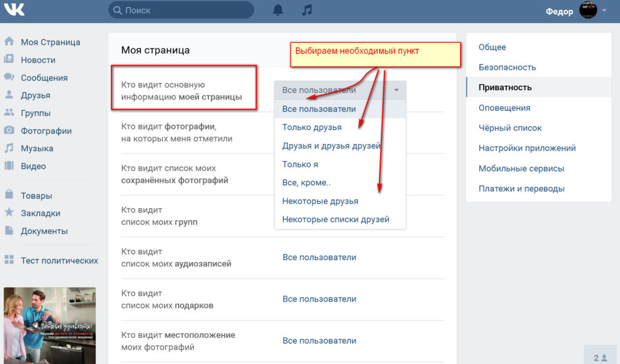Click the home icon next to Моя Страница
The height and width of the screenshot is (364, 620).
pos(9,41)
